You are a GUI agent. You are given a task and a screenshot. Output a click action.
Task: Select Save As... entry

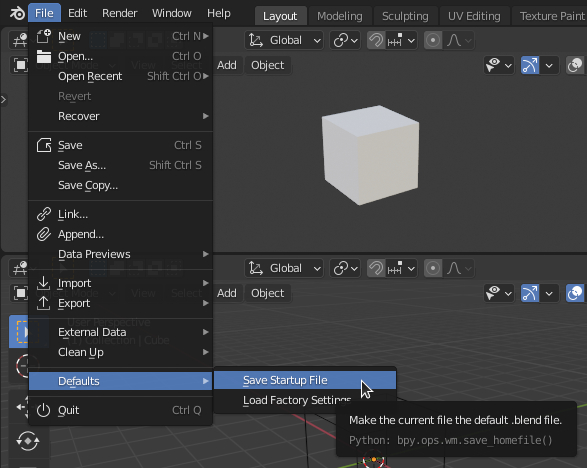coord(121,165)
